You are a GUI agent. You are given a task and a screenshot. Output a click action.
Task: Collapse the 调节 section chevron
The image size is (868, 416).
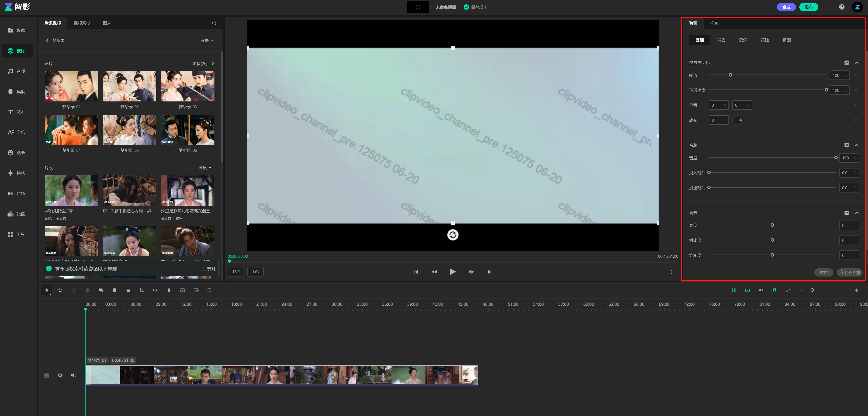tap(856, 213)
